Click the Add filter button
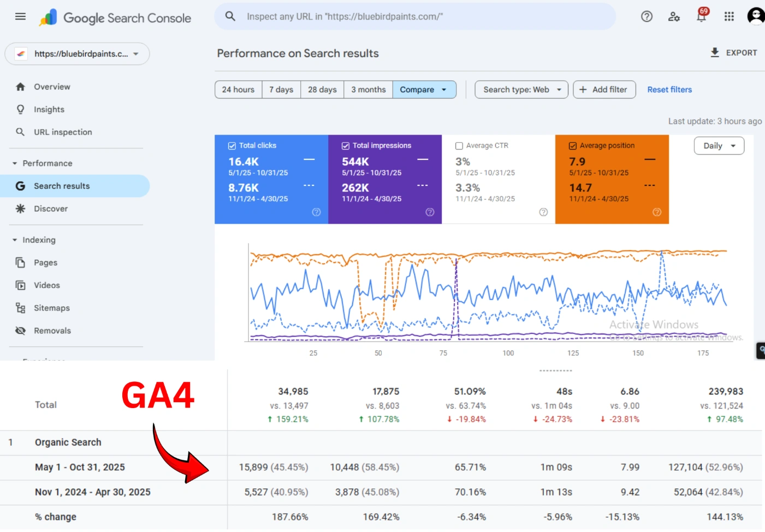Viewport: 765px width, 532px height. 604,89
